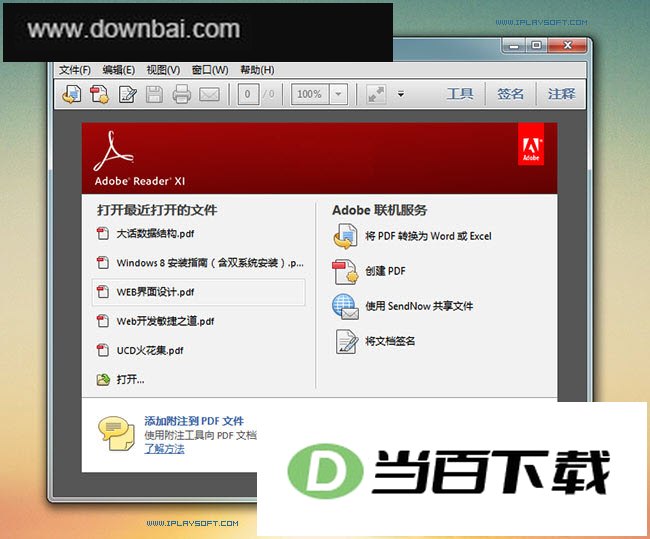Click 使用 SendNow 共享文件
650x539 pixels.
(x=419, y=306)
